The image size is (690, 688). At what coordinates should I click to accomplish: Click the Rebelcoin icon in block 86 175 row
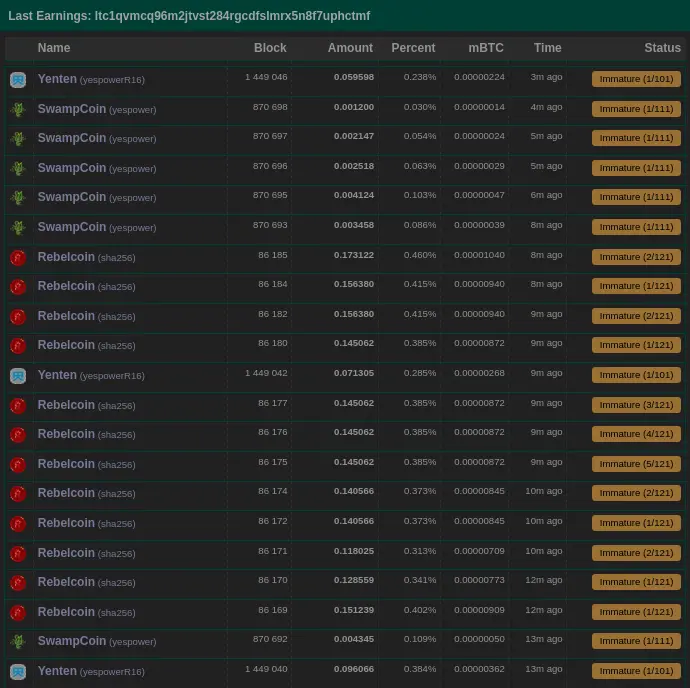tap(18, 465)
